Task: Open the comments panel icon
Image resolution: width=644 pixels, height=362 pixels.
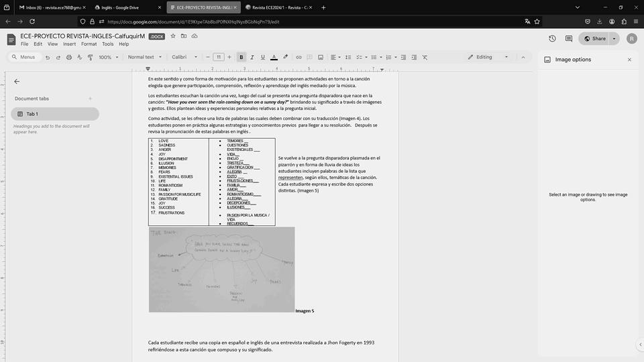Action: [x=569, y=39]
